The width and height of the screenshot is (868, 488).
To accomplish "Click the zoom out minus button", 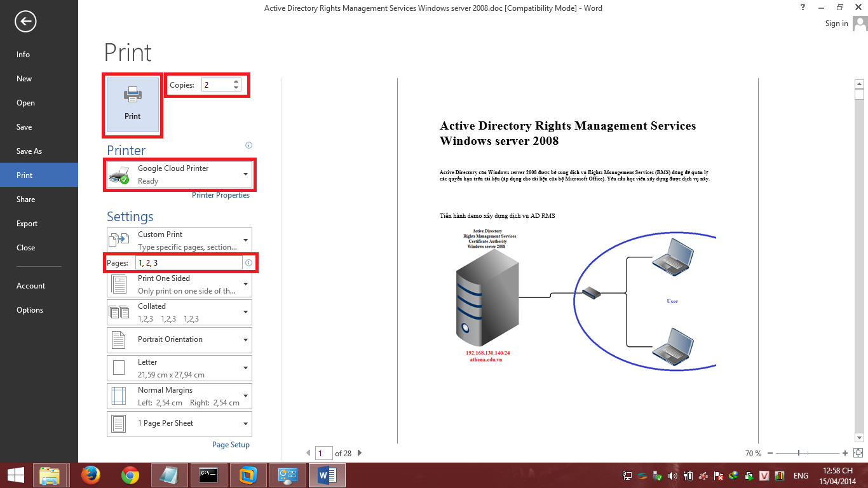I will click(770, 453).
